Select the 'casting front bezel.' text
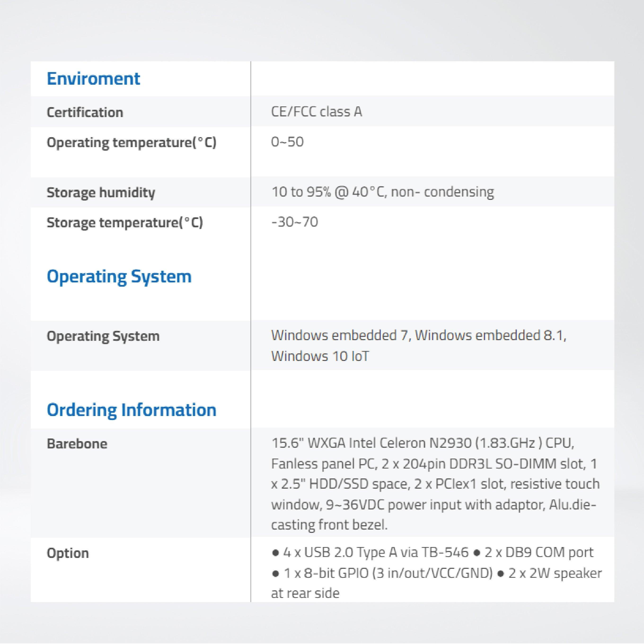644x644 pixels. 329,525
